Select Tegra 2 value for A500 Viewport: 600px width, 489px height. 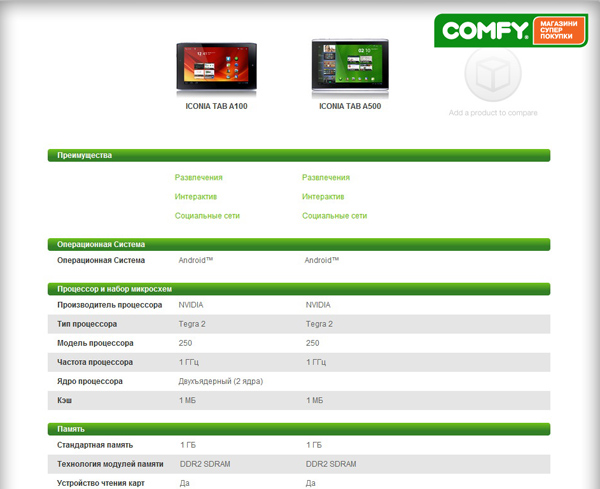coord(319,324)
